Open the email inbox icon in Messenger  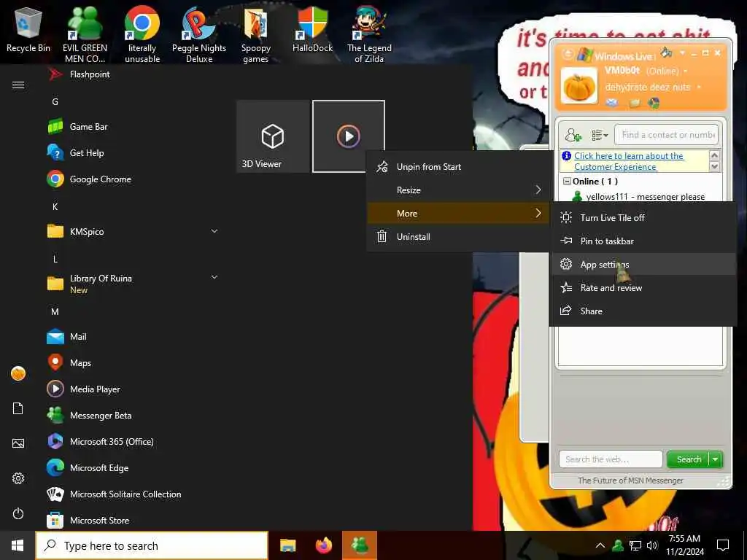coord(612,102)
